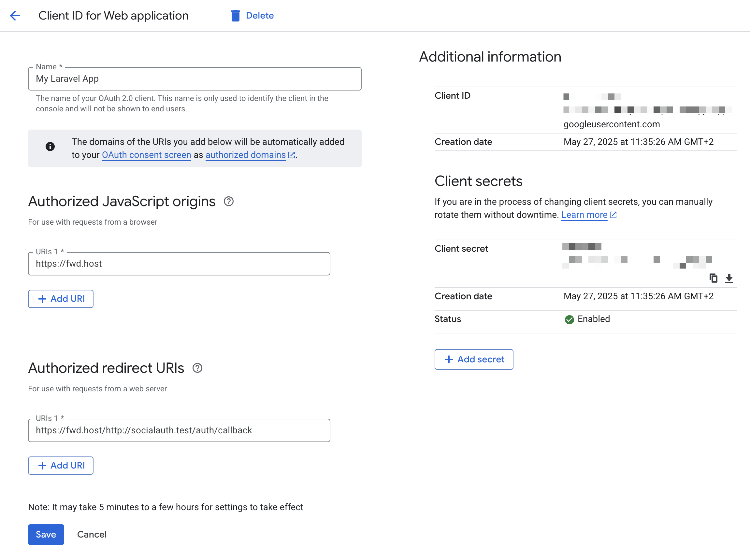This screenshot has width=750, height=560.
Task: Click the green Enabled status checkmark icon
Action: pyautogui.click(x=569, y=319)
